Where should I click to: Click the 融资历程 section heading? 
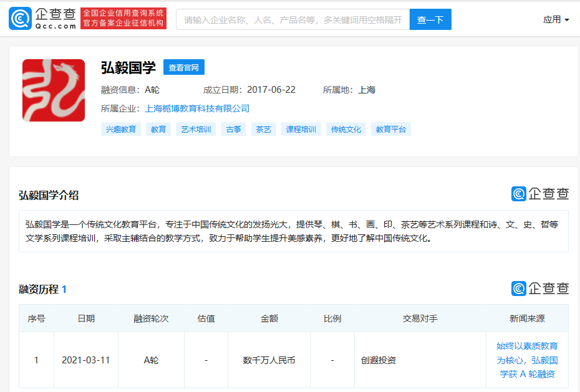tap(42, 289)
